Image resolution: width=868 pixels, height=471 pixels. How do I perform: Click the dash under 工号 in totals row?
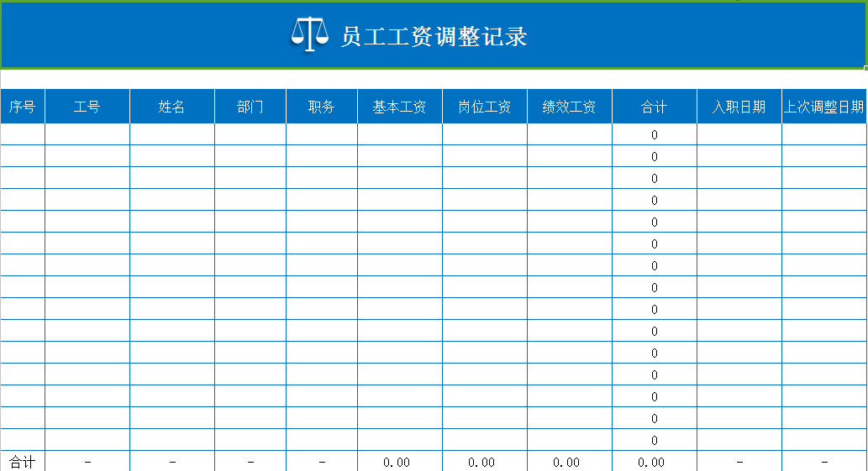point(87,462)
